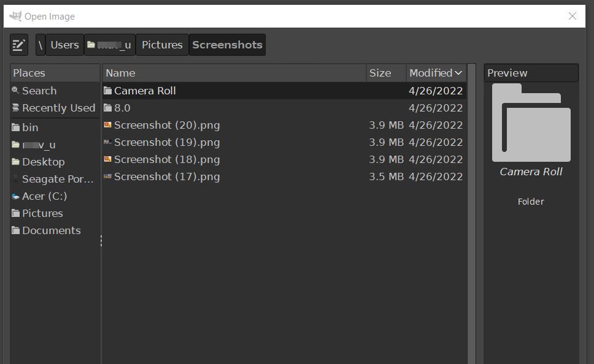594x364 pixels.
Task: Select the Recently Used shortcut
Action: click(55, 108)
